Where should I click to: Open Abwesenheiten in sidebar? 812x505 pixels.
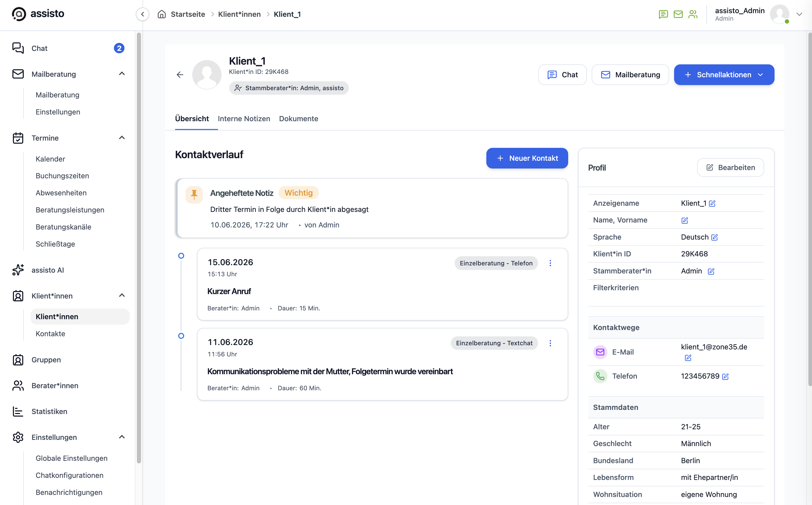pyautogui.click(x=61, y=193)
